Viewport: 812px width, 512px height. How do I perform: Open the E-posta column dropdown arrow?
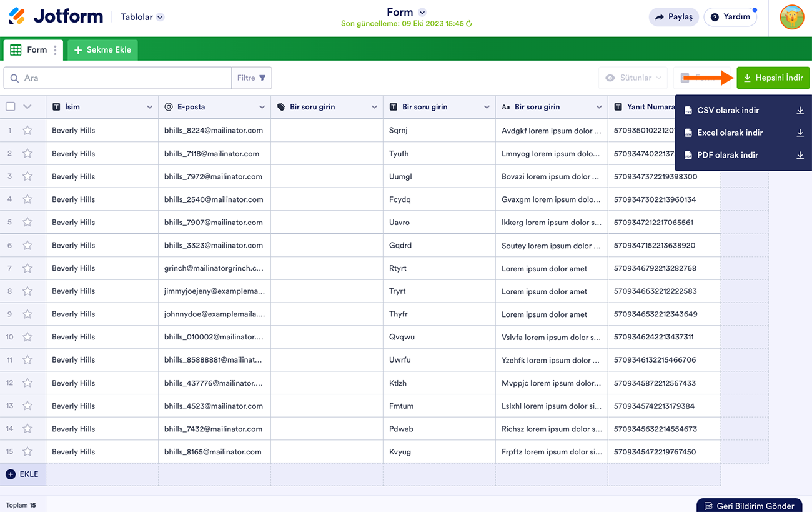262,107
